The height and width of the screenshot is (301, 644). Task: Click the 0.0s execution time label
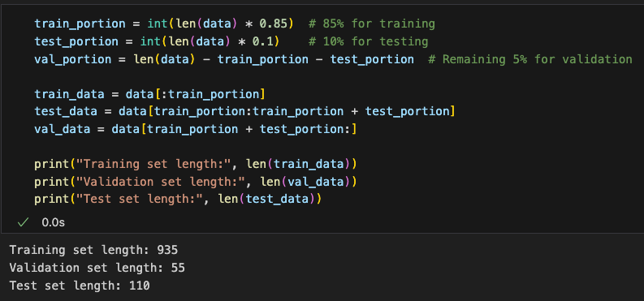pyautogui.click(x=53, y=222)
